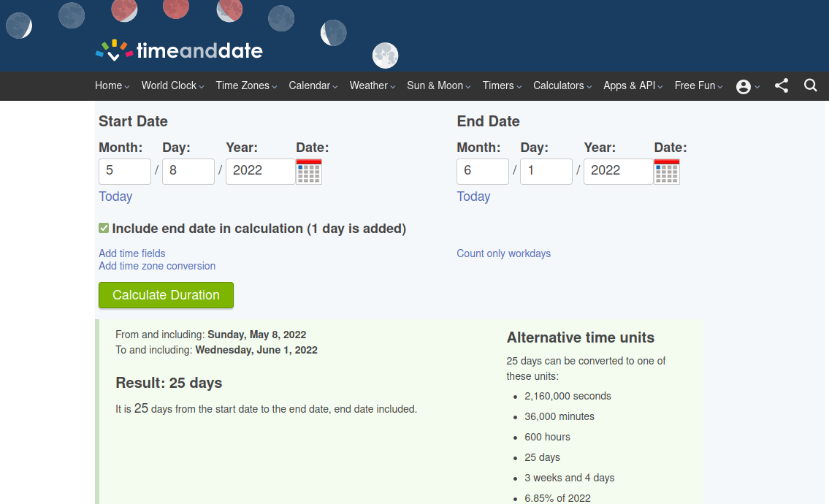The width and height of the screenshot is (829, 504).
Task: Expand the Calendar menu chevron
Action: (335, 87)
